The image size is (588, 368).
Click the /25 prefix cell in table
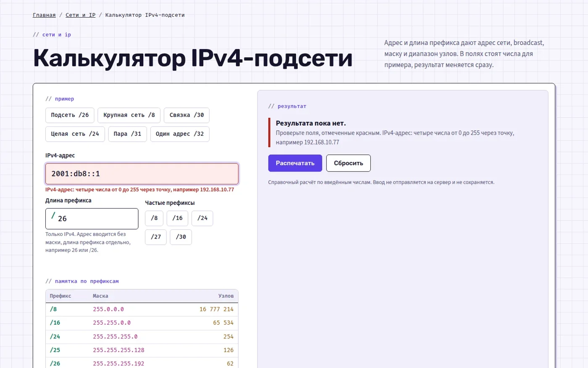(x=55, y=350)
